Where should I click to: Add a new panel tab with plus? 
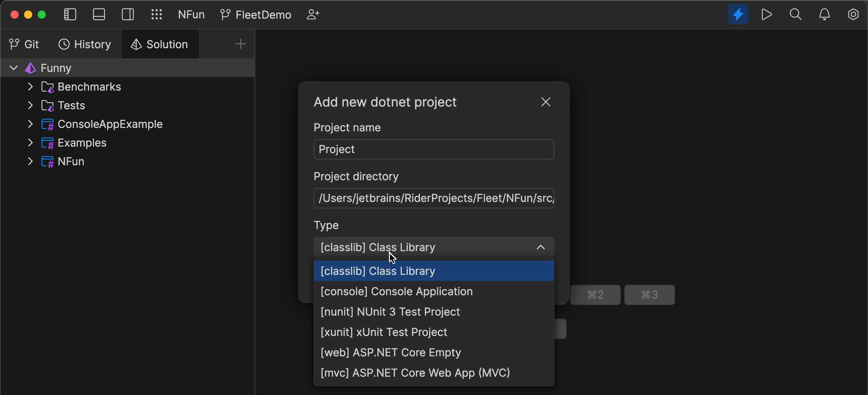click(240, 44)
